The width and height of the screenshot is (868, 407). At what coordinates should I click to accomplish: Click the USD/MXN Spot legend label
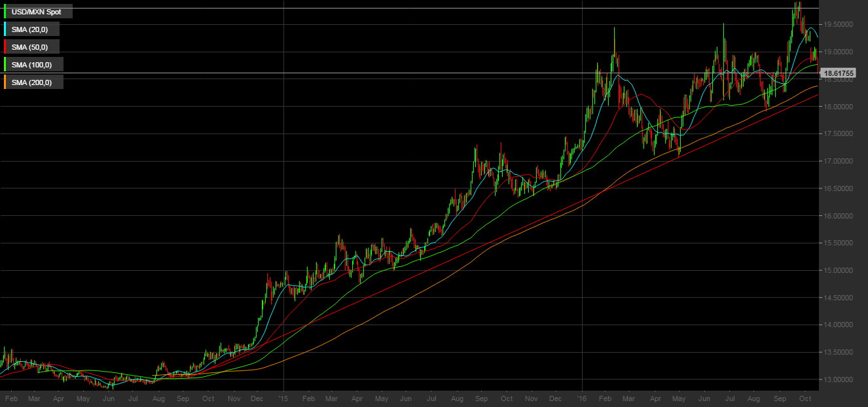(x=36, y=12)
